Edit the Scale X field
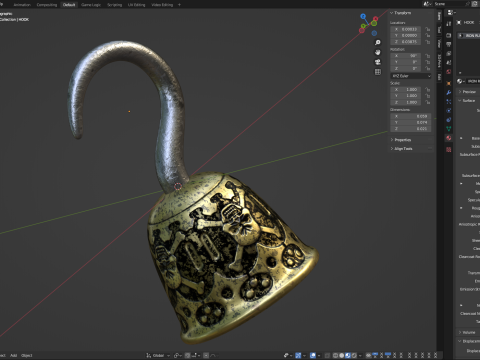The height and width of the screenshot is (360, 480). pyautogui.click(x=406, y=90)
